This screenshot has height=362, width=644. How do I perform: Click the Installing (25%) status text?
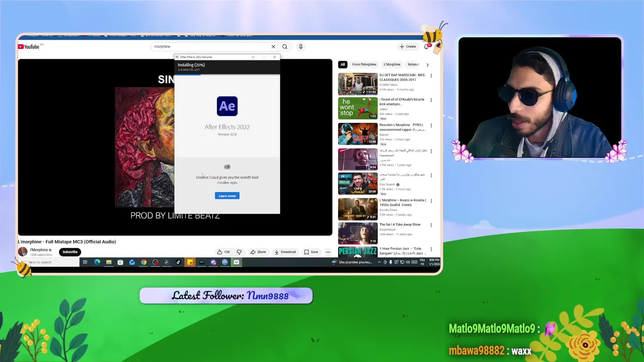coord(191,65)
